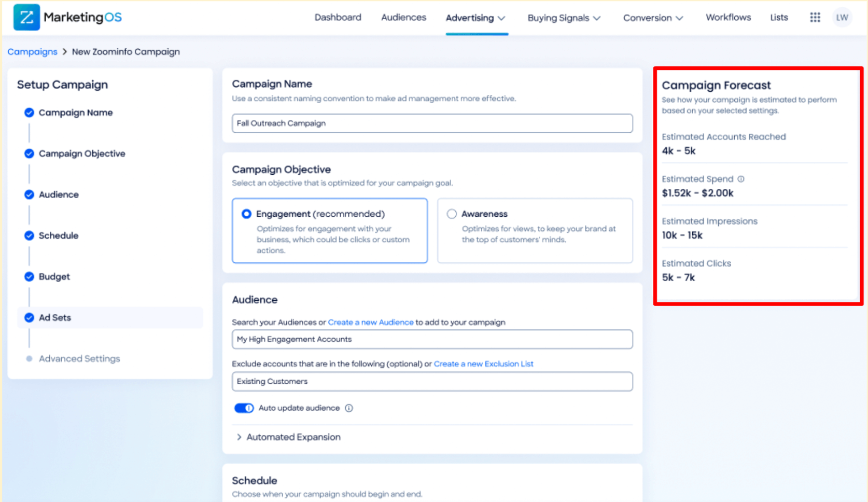Click the MarketingOS ZoomInfo logo
The width and height of the screenshot is (868, 502).
click(67, 17)
